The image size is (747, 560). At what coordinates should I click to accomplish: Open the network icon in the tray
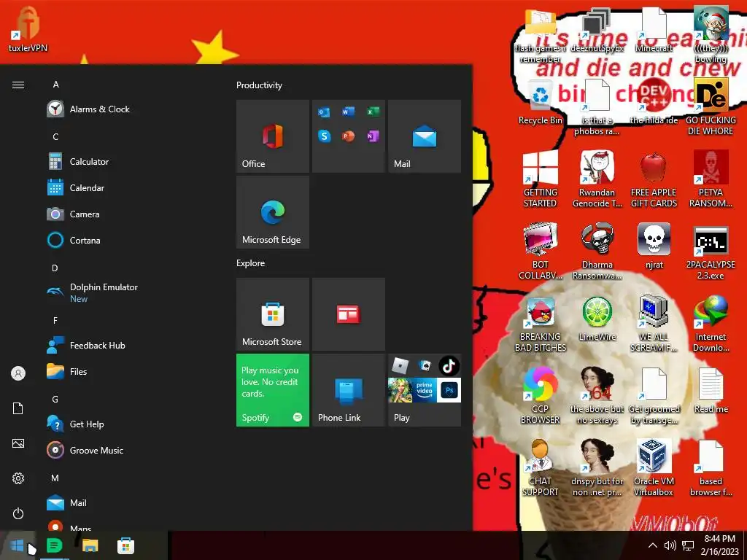click(x=687, y=545)
